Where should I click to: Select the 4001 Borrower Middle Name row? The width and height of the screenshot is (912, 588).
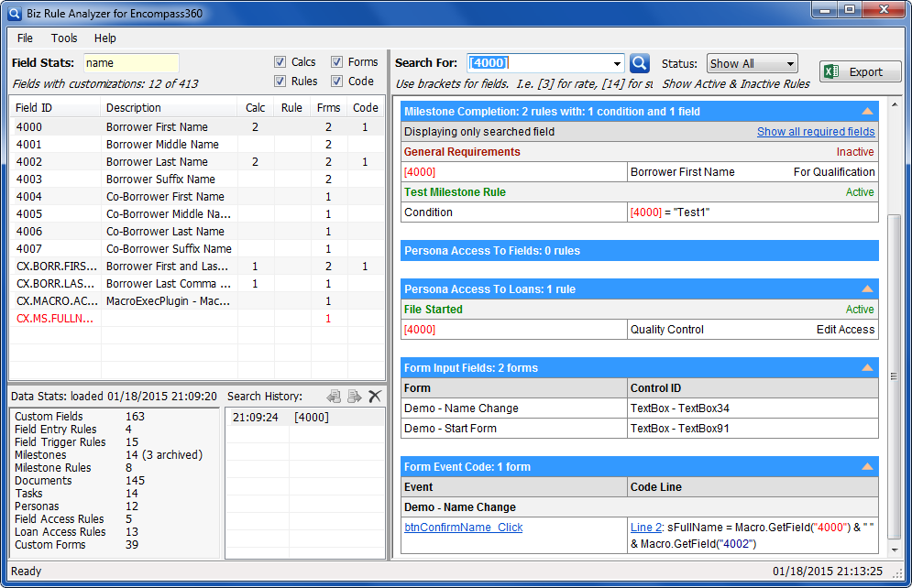tap(197, 144)
